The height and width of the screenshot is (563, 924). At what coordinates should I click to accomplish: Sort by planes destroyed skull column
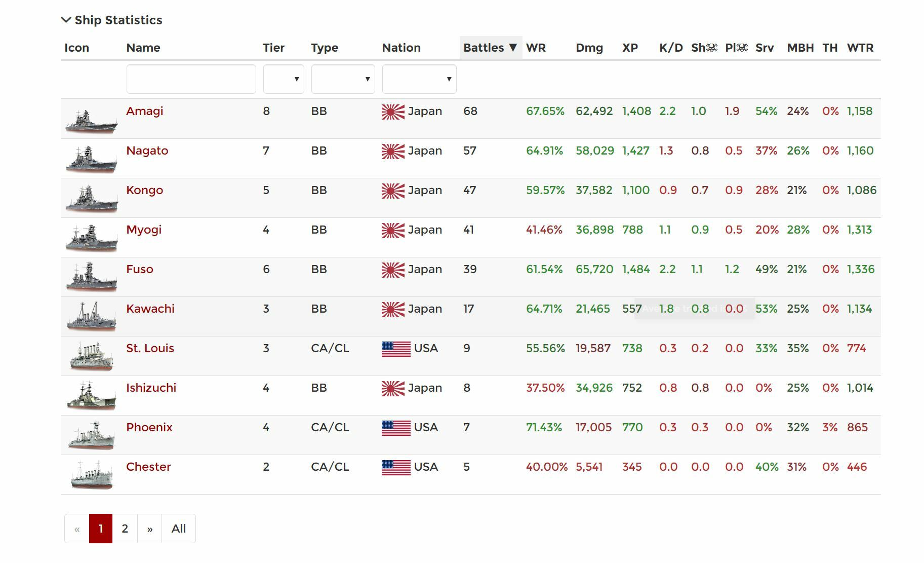coord(736,48)
